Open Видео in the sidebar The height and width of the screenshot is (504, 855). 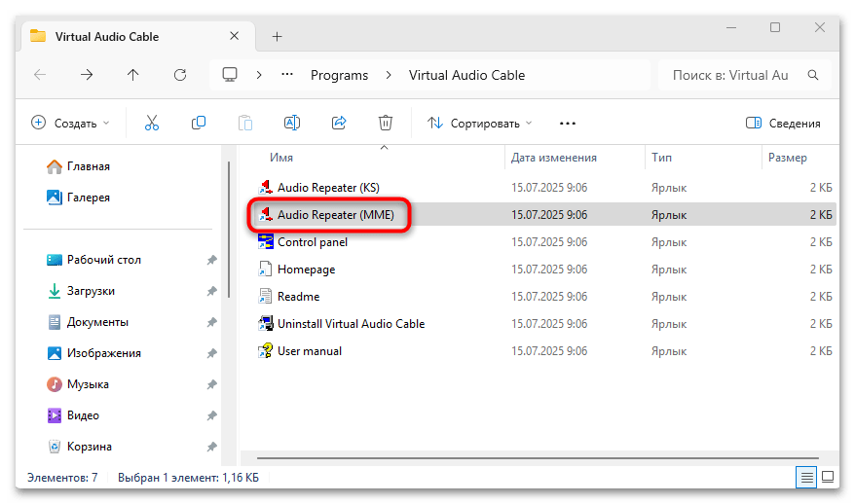74,415
